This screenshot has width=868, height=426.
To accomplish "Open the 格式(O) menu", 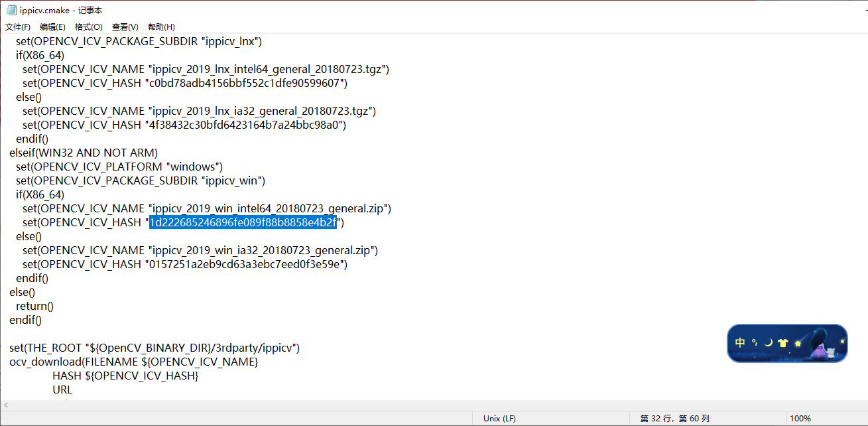I will [89, 27].
